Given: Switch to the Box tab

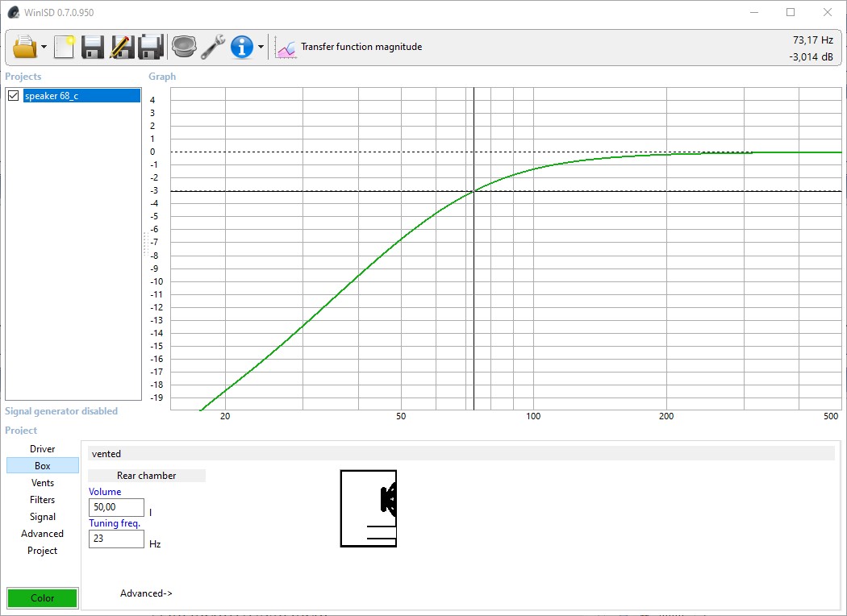Looking at the screenshot, I should click(x=43, y=466).
